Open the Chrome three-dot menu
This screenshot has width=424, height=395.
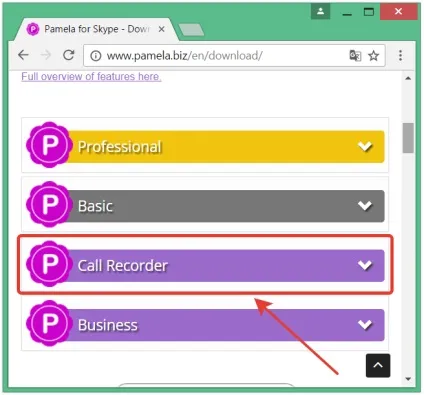(x=400, y=55)
